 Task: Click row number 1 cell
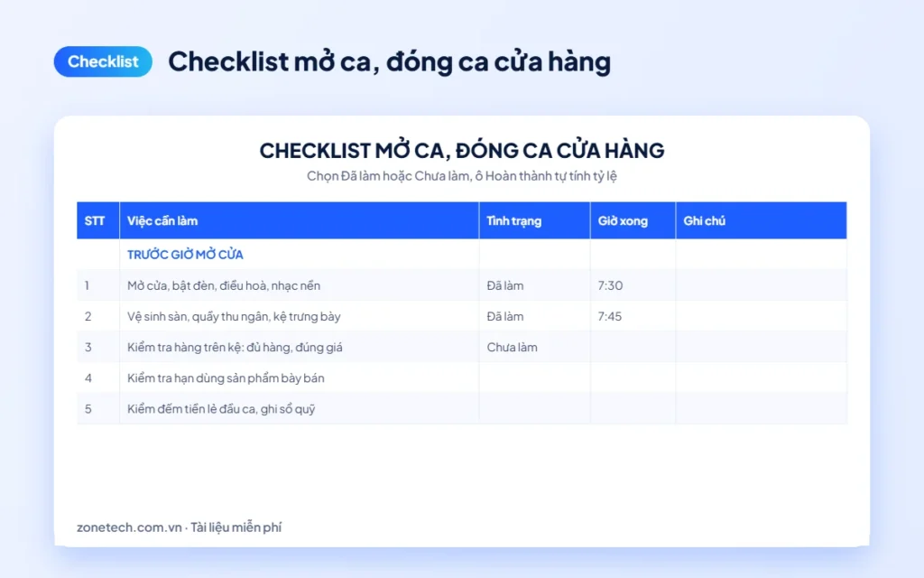97,285
